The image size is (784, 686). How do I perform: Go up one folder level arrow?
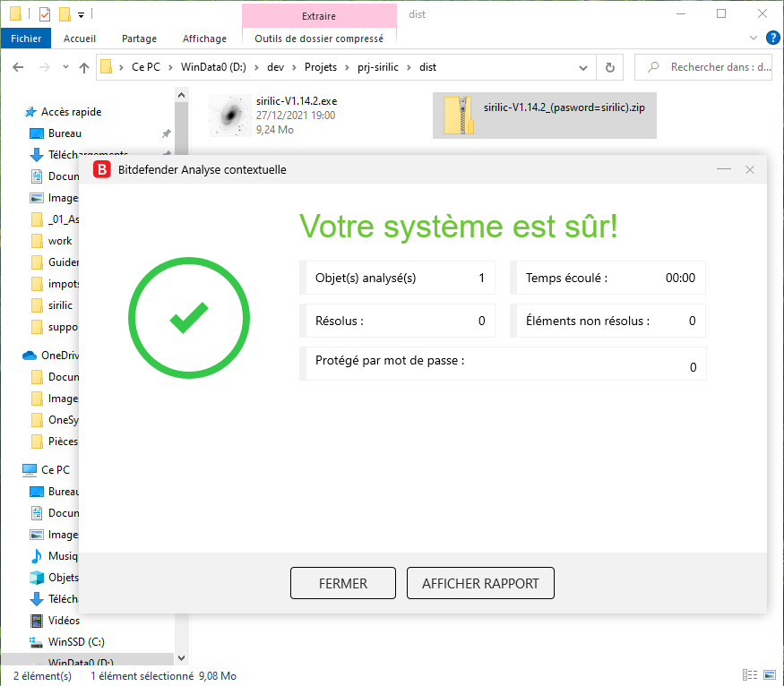84,67
